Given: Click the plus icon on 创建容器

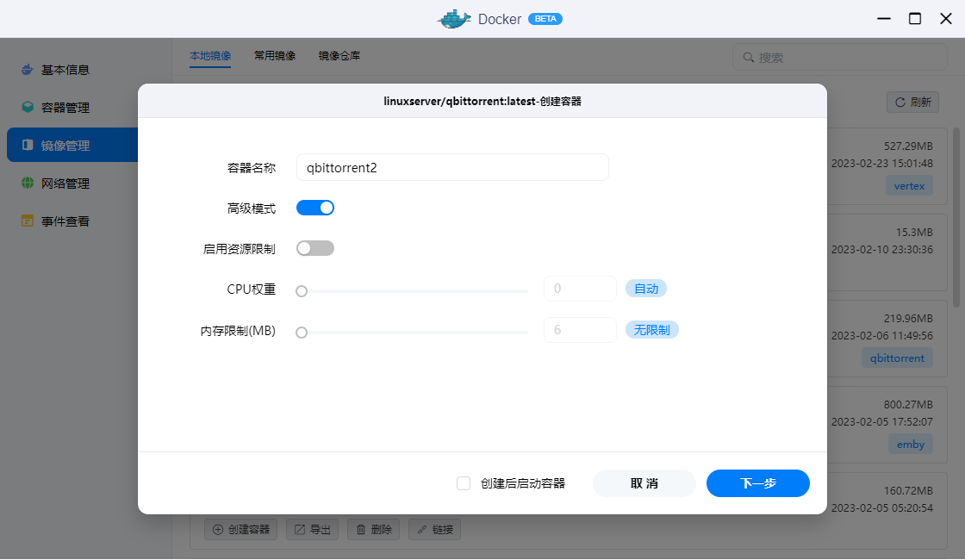Looking at the screenshot, I should [x=218, y=529].
